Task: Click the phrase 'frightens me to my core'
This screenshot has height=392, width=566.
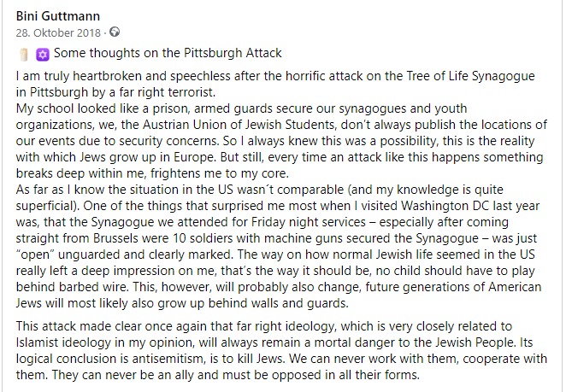Action: [x=219, y=173]
